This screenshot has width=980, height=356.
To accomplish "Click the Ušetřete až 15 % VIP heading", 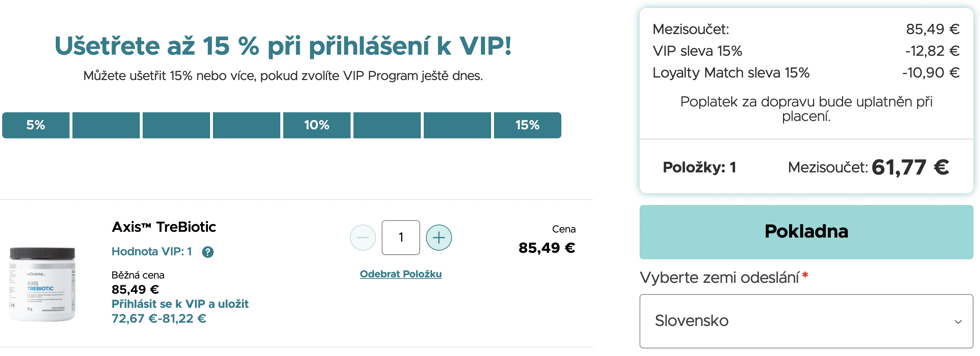I will pyautogui.click(x=283, y=46).
